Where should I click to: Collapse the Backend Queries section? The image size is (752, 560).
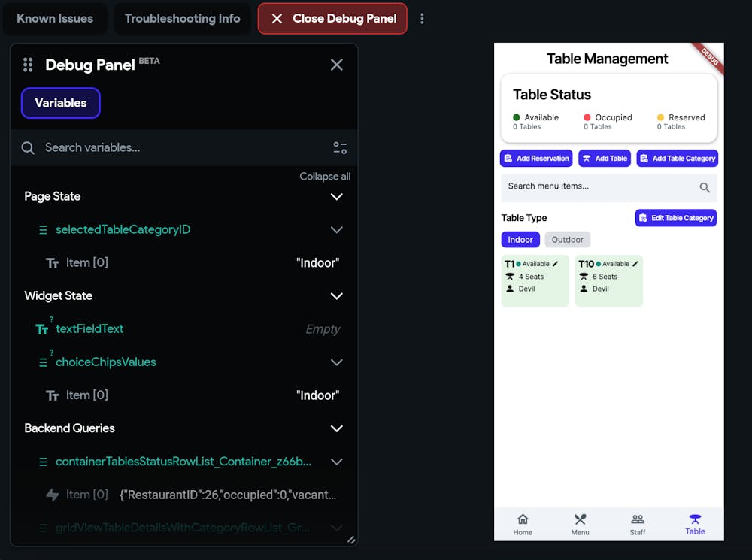click(x=337, y=428)
